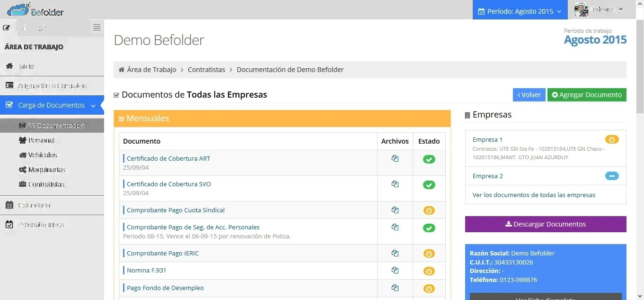This screenshot has height=300, width=644.
Task: Click the Archivos column header
Action: point(395,141)
